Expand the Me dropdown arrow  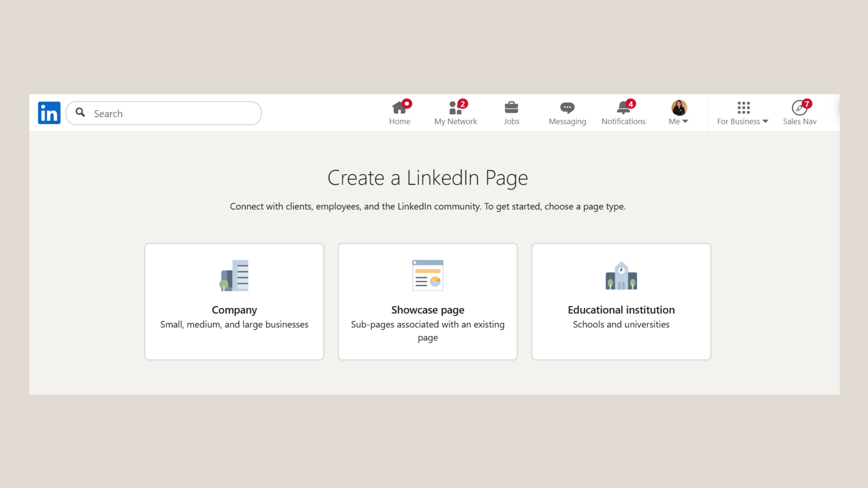[685, 122]
